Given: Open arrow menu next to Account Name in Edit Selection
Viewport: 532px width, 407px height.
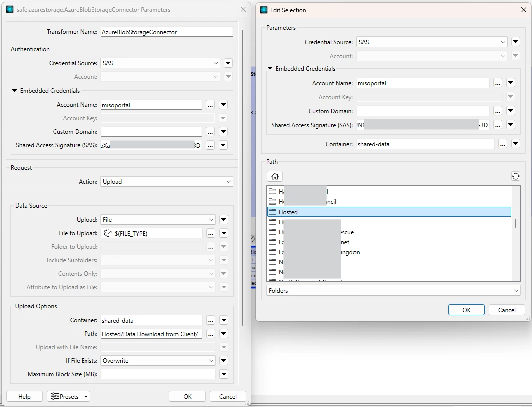Looking at the screenshot, I should [x=510, y=83].
